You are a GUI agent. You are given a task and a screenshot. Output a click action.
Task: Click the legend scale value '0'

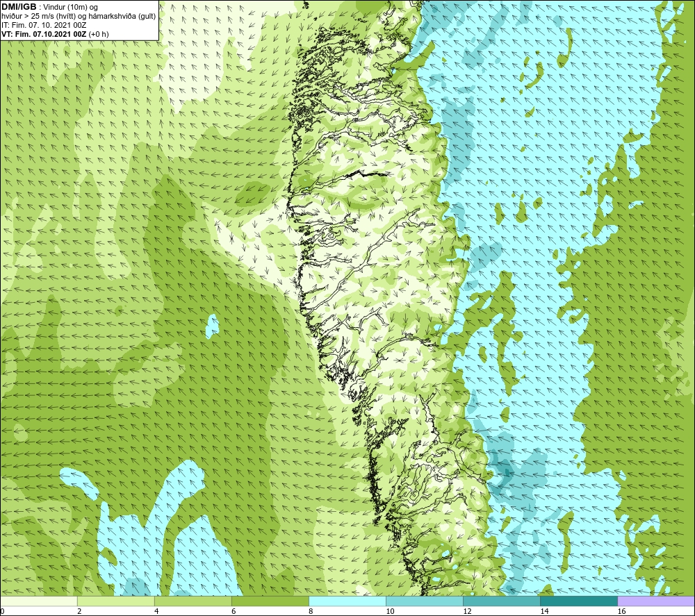click(x=2, y=611)
